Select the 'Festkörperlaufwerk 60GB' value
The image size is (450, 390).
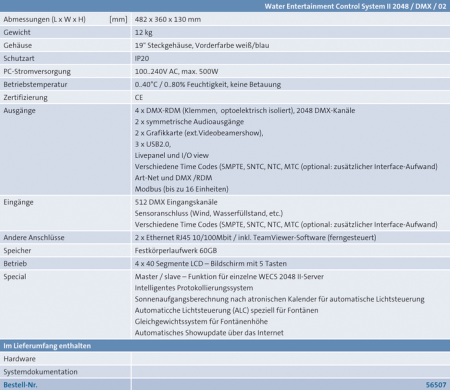(x=176, y=251)
